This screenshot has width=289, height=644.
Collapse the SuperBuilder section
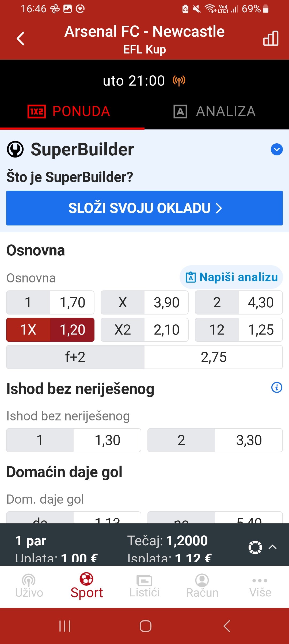pos(277,149)
